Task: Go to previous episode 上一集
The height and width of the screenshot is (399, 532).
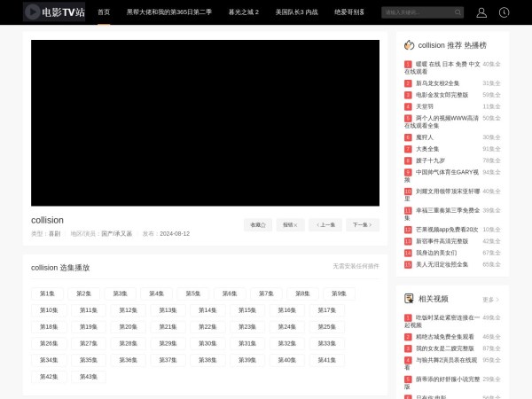Action: [x=325, y=225]
